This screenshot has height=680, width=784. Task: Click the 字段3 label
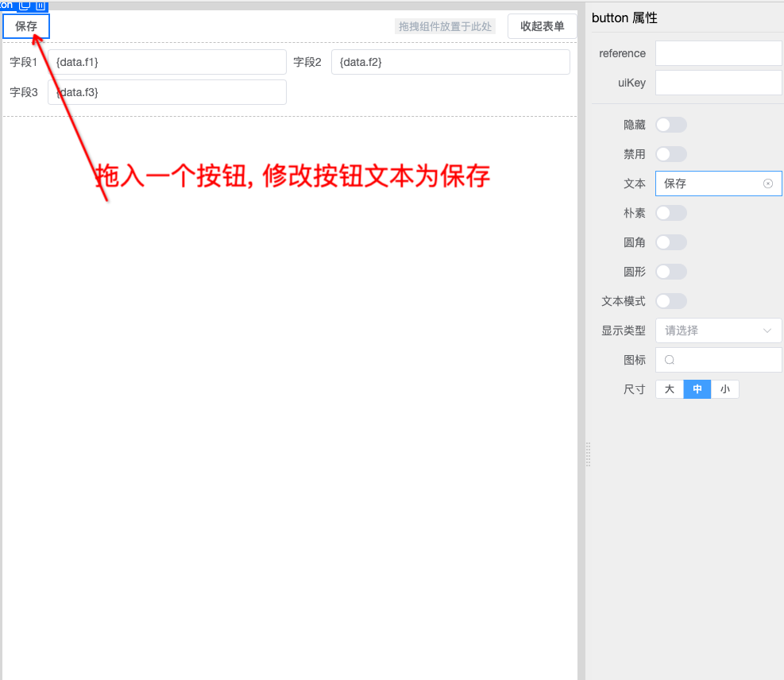point(24,92)
